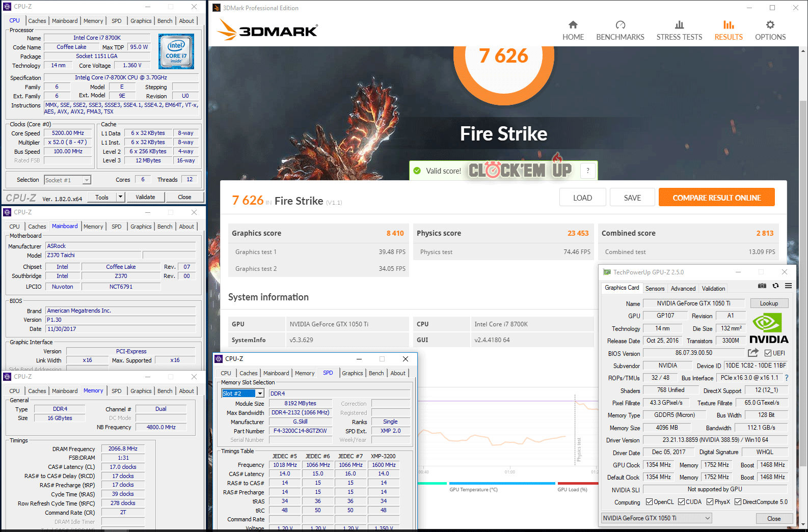
Task: Open the Memory Slot Selection dropdown
Action: [x=260, y=394]
